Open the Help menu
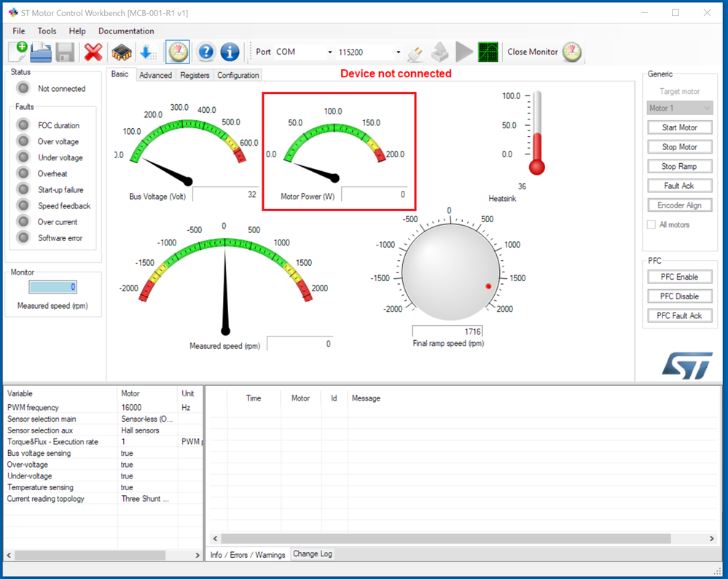 77,31
